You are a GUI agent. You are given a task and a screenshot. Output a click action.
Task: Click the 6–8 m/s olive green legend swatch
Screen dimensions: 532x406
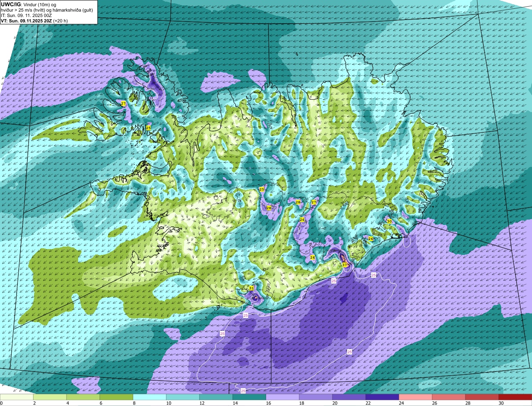coord(116,397)
